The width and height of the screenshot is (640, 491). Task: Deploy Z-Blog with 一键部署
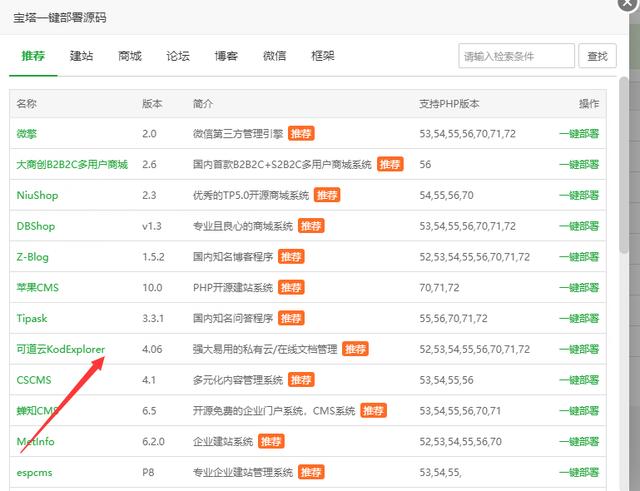coord(579,257)
